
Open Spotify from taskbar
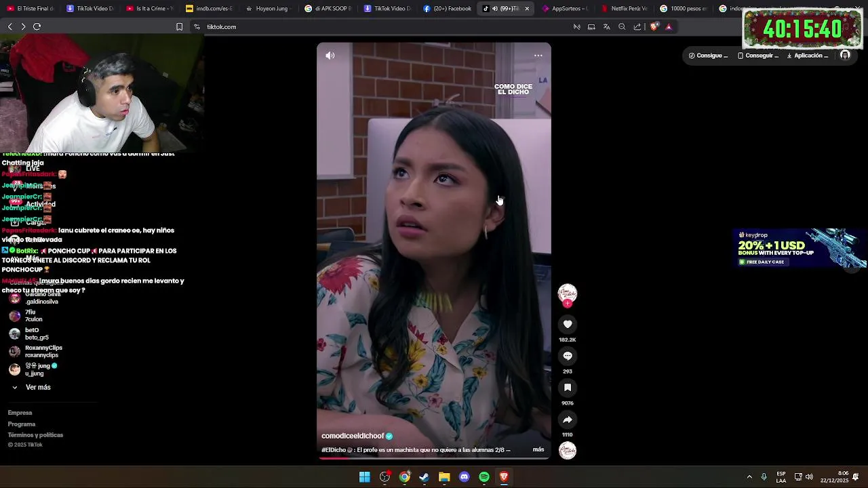[484, 477]
